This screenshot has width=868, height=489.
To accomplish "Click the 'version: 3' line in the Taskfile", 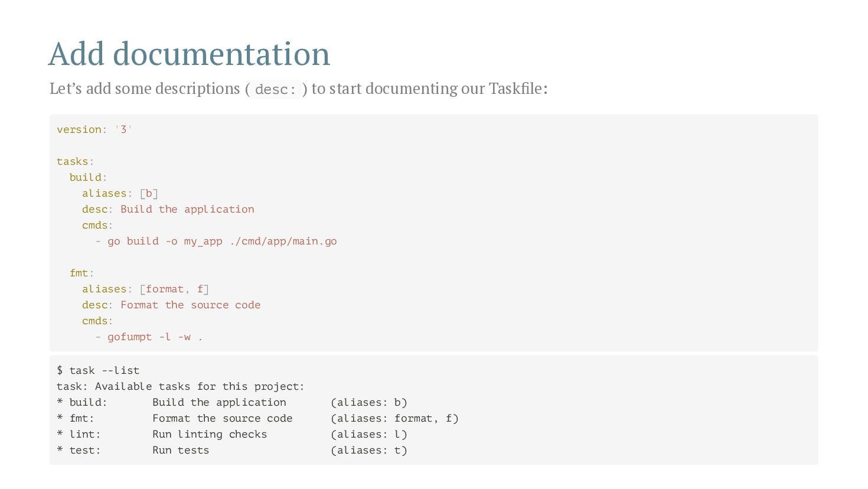I will click(x=94, y=129).
